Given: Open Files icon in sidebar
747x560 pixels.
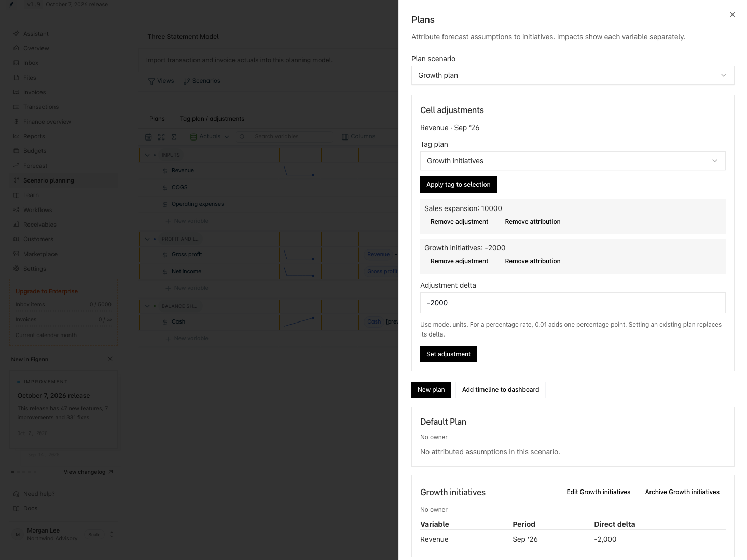Looking at the screenshot, I should [16, 78].
